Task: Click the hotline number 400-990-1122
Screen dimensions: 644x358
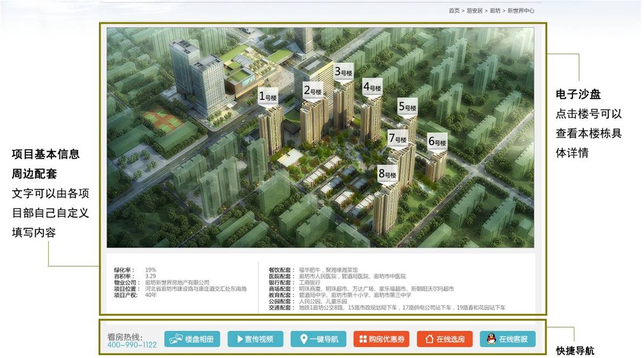Action: pyautogui.click(x=132, y=345)
